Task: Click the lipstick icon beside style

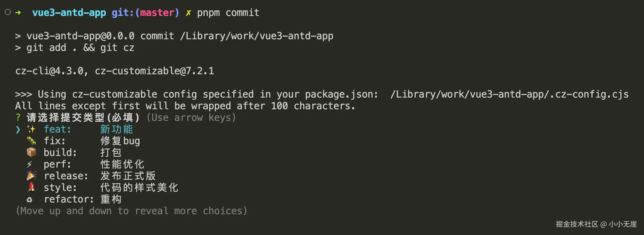Action: pos(31,187)
